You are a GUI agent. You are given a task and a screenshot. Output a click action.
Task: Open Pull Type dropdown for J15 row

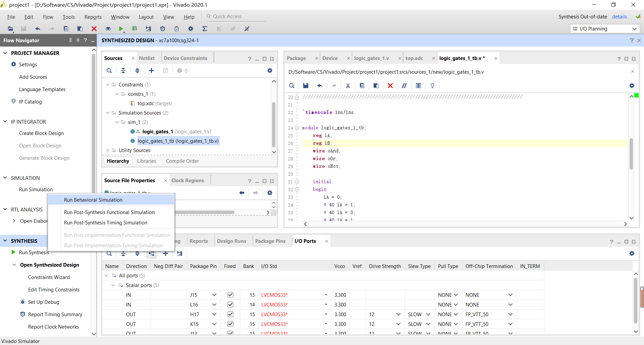point(456,295)
